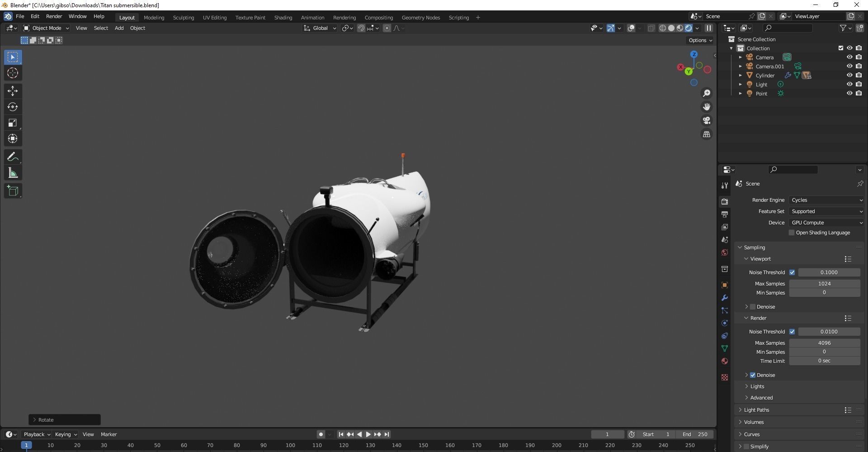Open Output properties tab icon
Image resolution: width=868 pixels, height=452 pixels.
725,214
